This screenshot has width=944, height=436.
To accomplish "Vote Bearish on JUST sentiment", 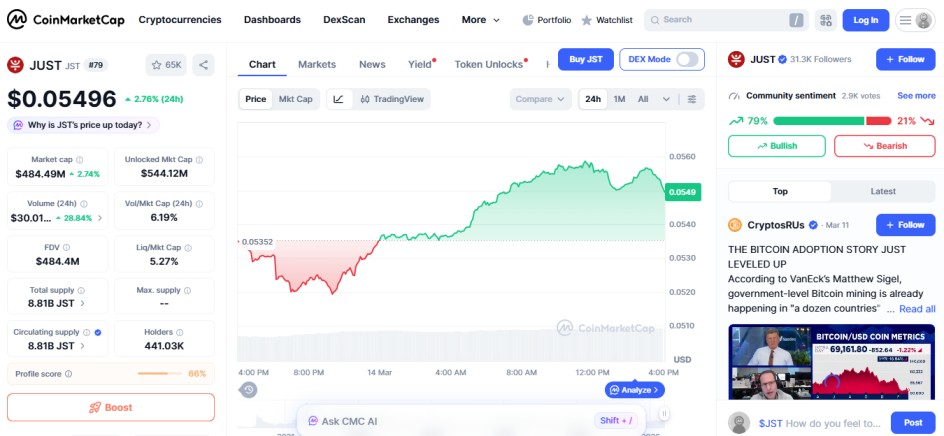I will [885, 146].
